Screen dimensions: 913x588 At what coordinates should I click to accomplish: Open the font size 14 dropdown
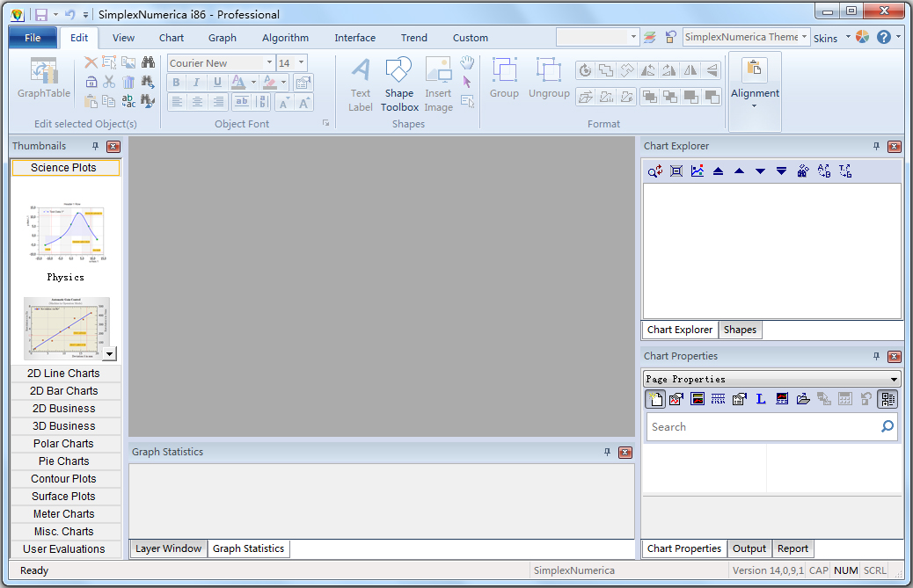[x=301, y=62]
